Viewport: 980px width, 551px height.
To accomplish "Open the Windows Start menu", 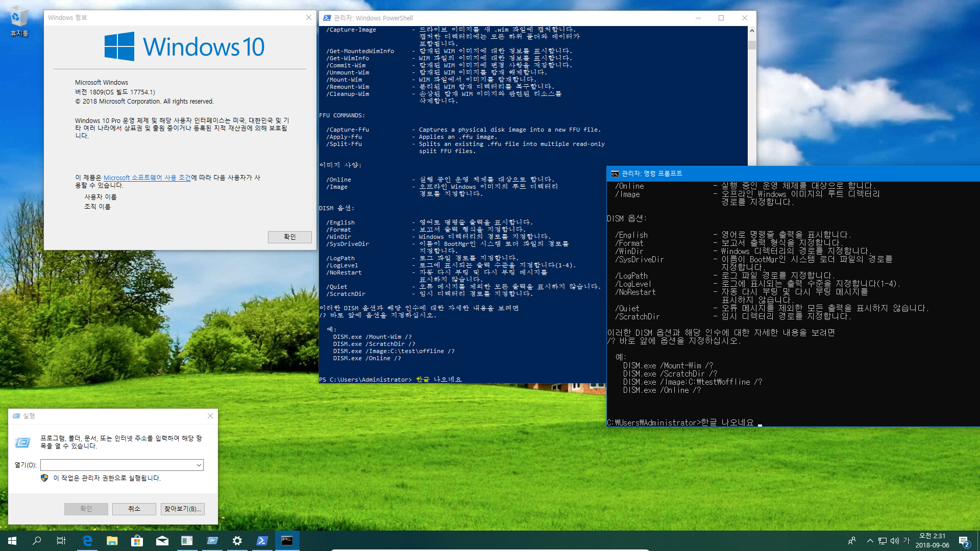I will [12, 541].
